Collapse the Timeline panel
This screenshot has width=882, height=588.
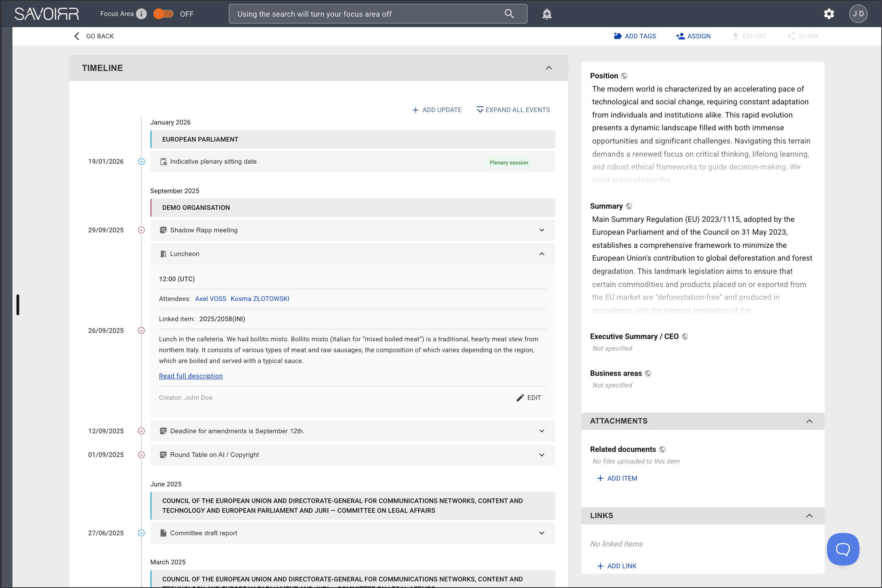(x=548, y=68)
